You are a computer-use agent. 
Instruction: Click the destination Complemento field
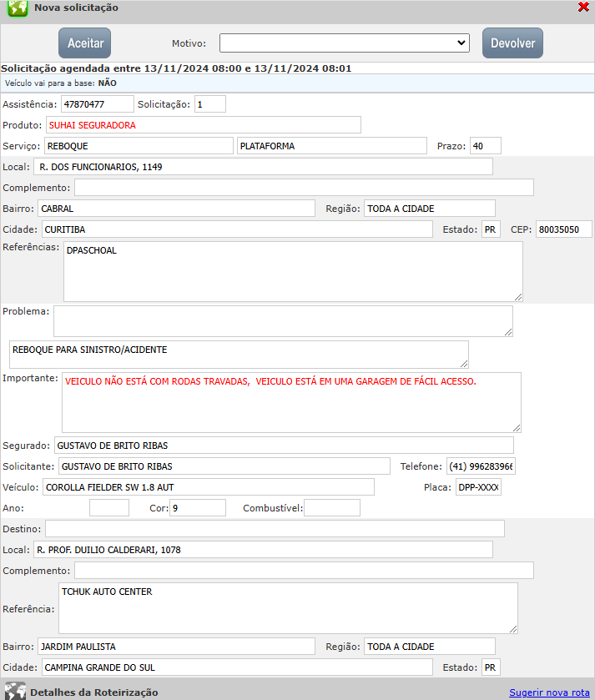tap(304, 571)
